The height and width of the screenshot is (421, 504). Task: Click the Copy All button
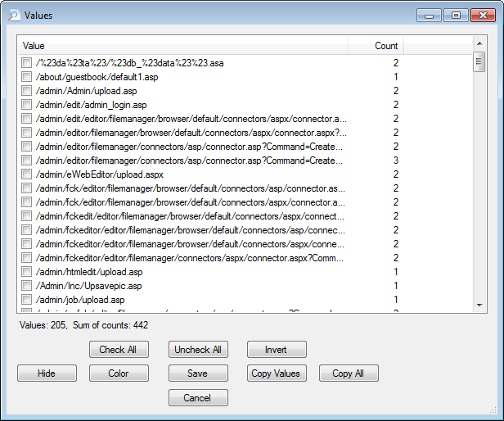click(349, 373)
